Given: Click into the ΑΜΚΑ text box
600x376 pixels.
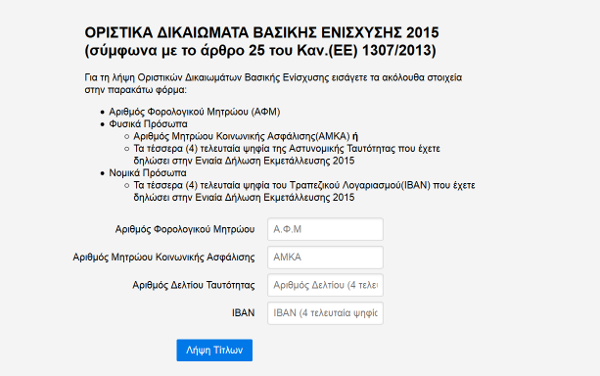Looking at the screenshot, I should [x=325, y=257].
